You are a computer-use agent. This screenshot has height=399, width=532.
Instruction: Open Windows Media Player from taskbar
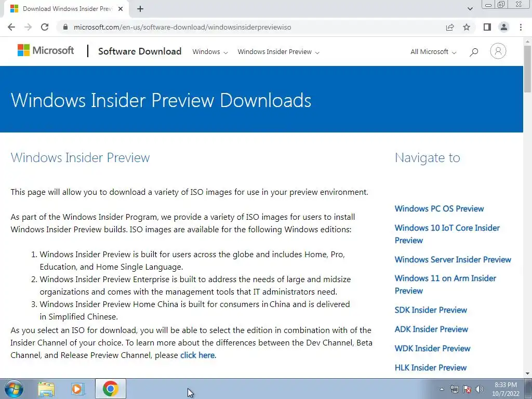[x=78, y=389]
